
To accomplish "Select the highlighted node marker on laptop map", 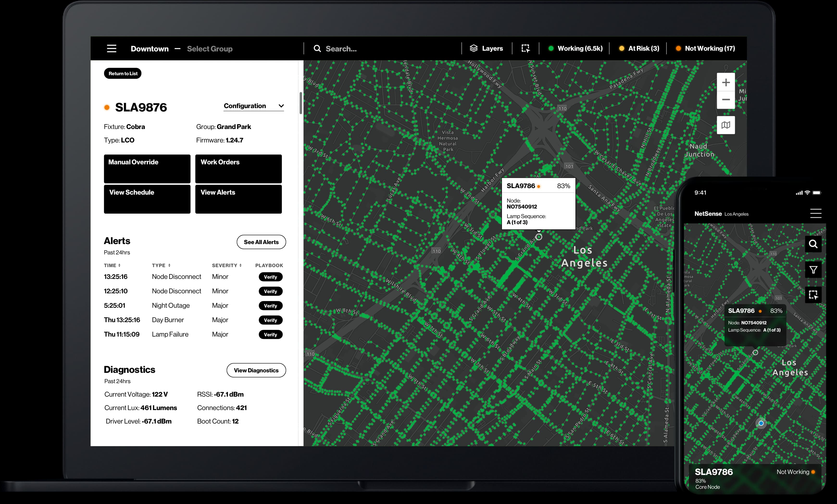I will 539,237.
